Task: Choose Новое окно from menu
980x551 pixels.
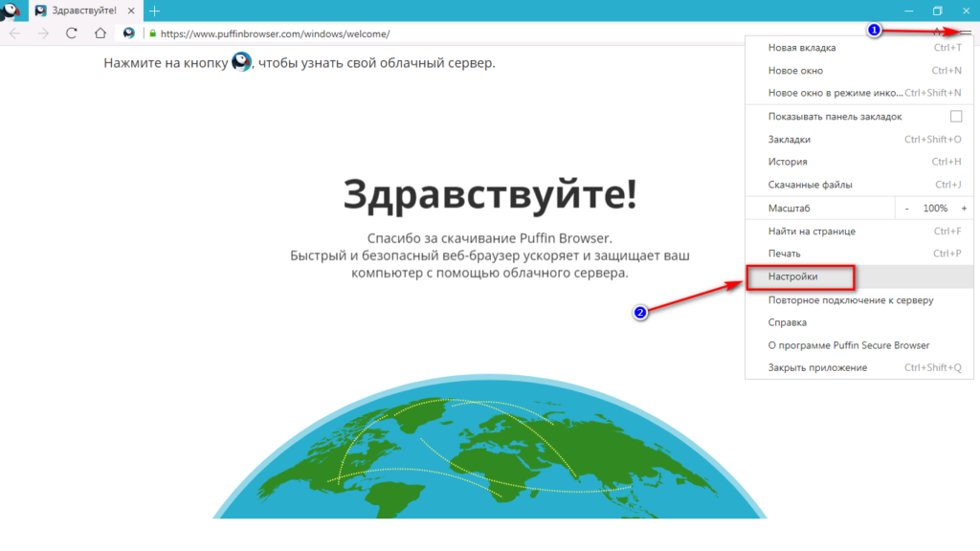Action: tap(859, 71)
